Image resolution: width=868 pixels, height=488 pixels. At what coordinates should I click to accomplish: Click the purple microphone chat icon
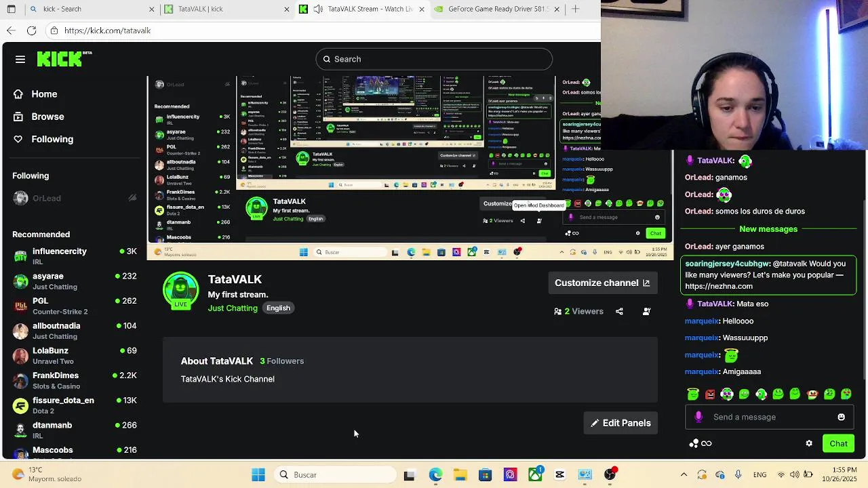click(698, 417)
